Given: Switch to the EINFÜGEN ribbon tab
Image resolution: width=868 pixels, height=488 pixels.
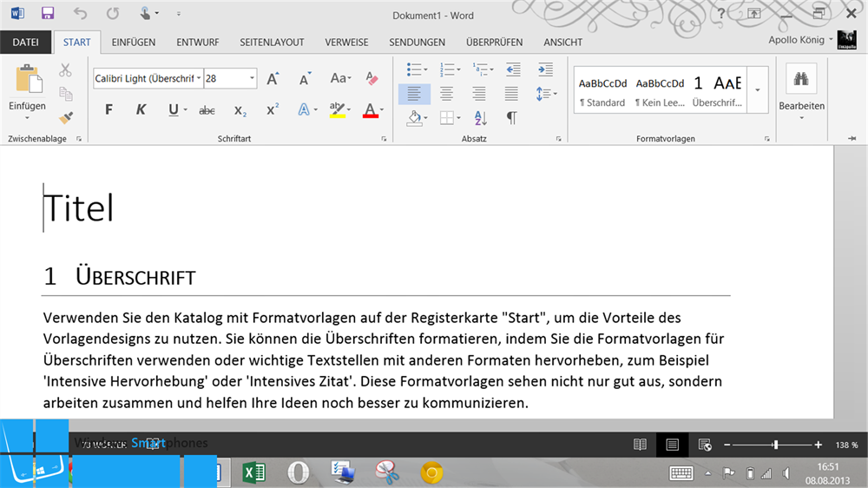Looking at the screenshot, I should pos(134,42).
